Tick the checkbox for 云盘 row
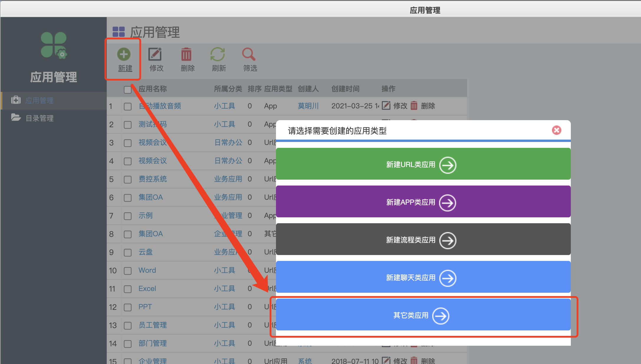641x364 pixels. (x=128, y=253)
